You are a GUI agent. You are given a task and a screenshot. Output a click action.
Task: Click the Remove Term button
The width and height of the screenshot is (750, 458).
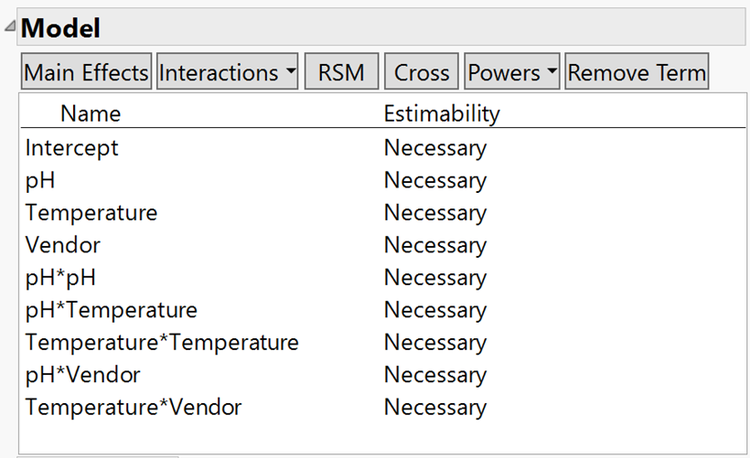(x=637, y=73)
